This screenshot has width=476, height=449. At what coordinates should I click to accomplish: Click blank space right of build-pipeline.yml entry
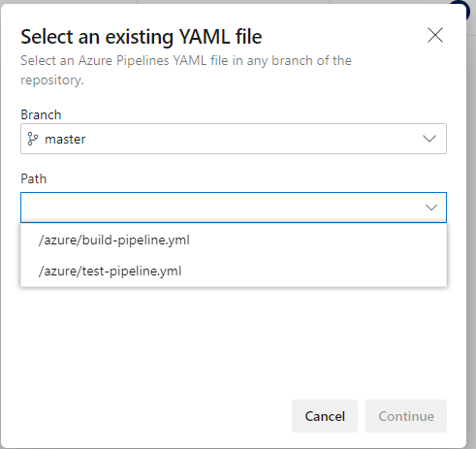pyautogui.click(x=317, y=241)
